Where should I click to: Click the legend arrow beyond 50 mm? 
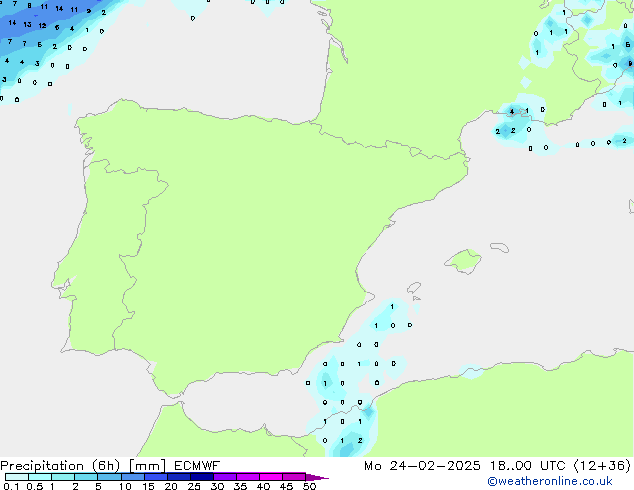[x=317, y=477]
